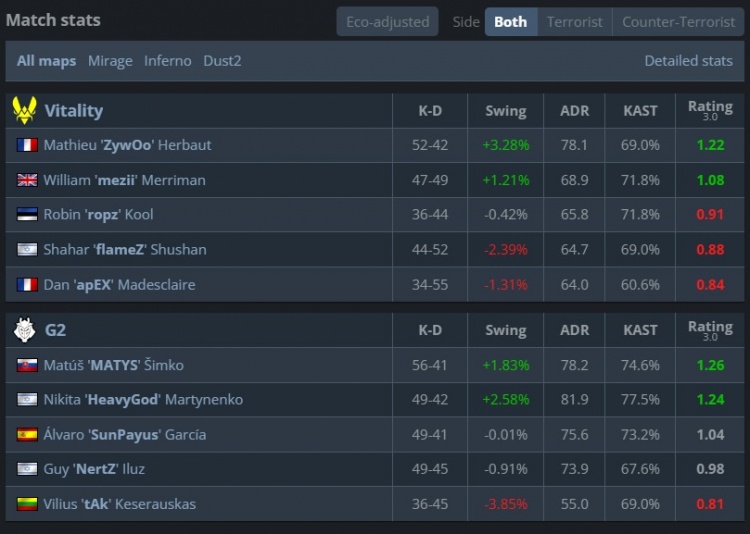Image resolution: width=750 pixels, height=534 pixels.
Task: Click the Slovak flag beside MATYS
Action: [27, 365]
